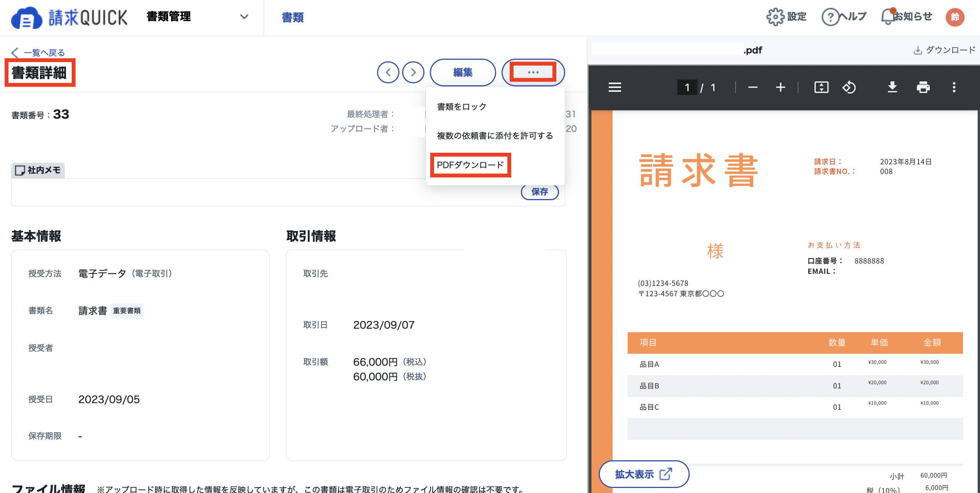Select the 書類 tab
The height and width of the screenshot is (493, 980).
293,17
